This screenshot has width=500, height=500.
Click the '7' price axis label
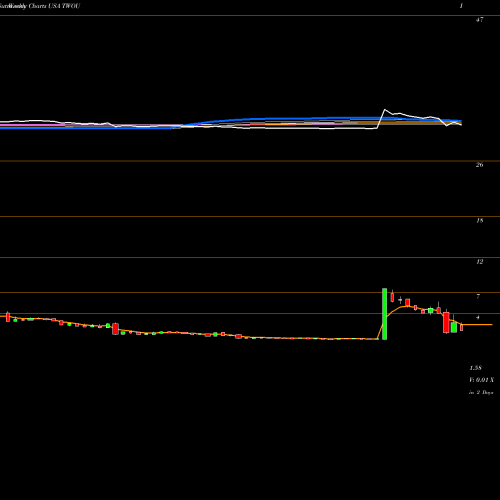click(x=478, y=296)
